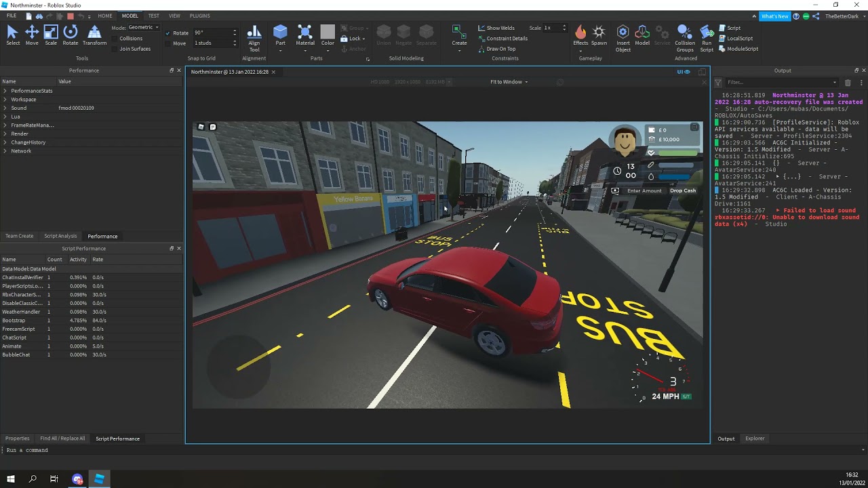
Task: Insert a ModuleScript
Action: 738,49
